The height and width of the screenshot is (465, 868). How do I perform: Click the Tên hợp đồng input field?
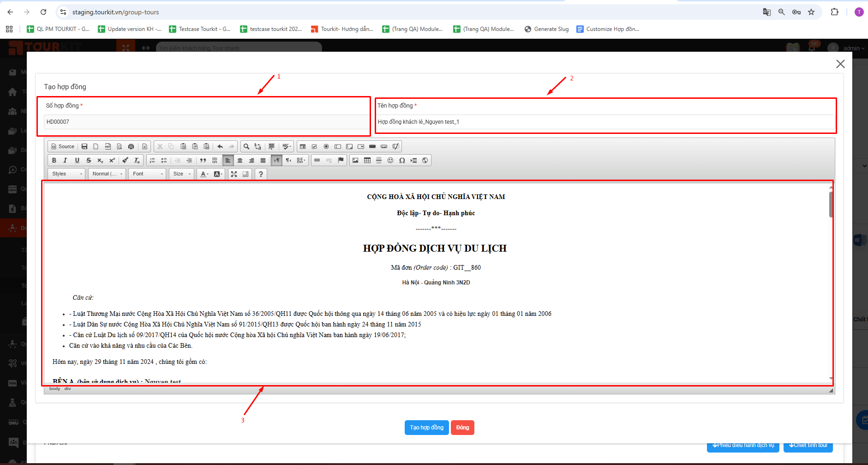(605, 122)
